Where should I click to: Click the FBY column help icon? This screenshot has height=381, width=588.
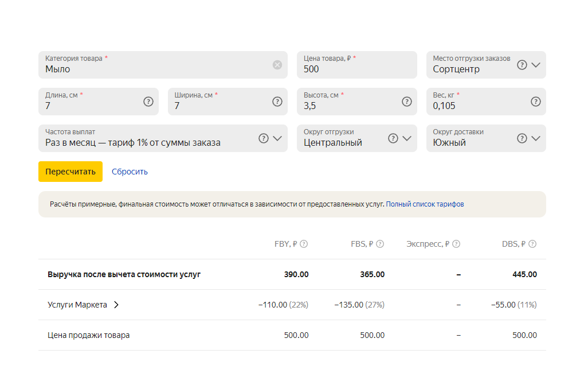pos(304,244)
